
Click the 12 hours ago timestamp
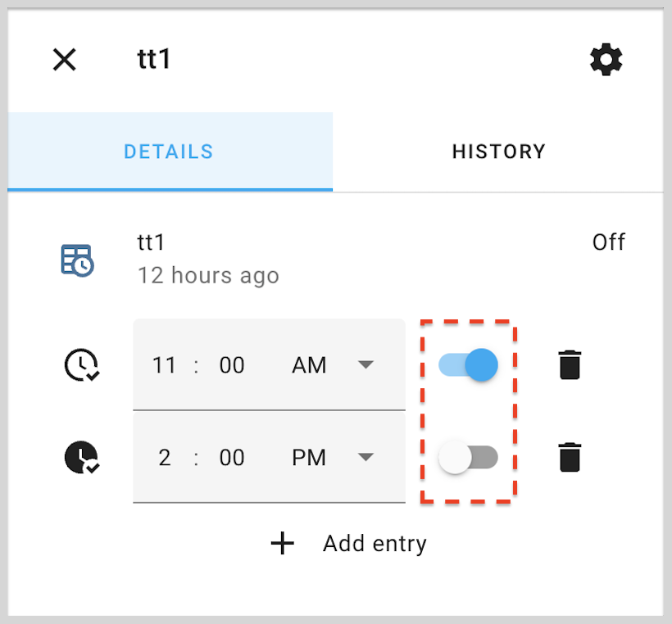208,275
